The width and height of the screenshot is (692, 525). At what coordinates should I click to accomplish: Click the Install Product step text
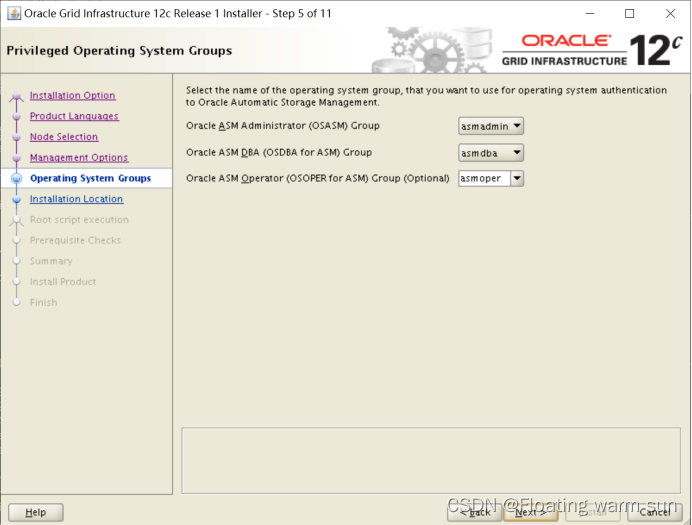63,282
